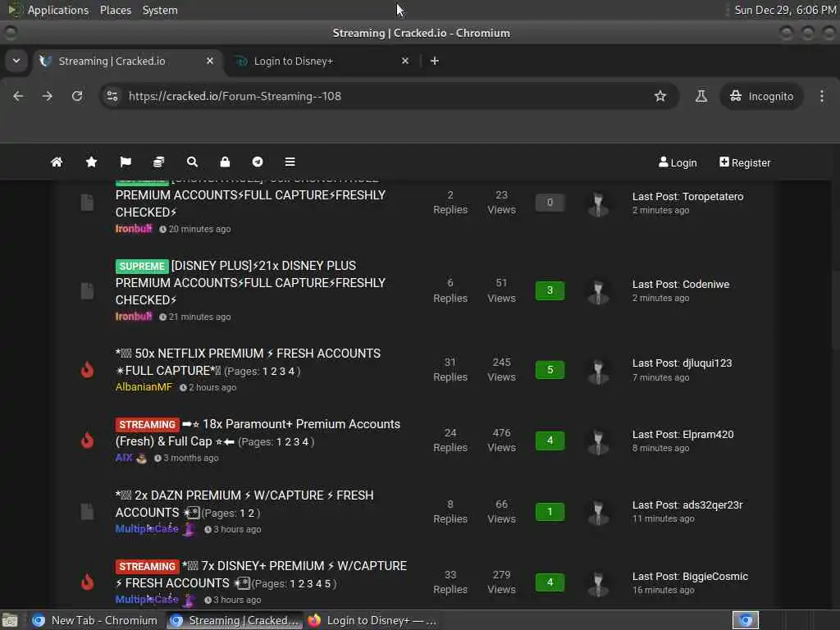Go forward with the browser forward arrow
The image size is (840, 630).
coord(48,96)
